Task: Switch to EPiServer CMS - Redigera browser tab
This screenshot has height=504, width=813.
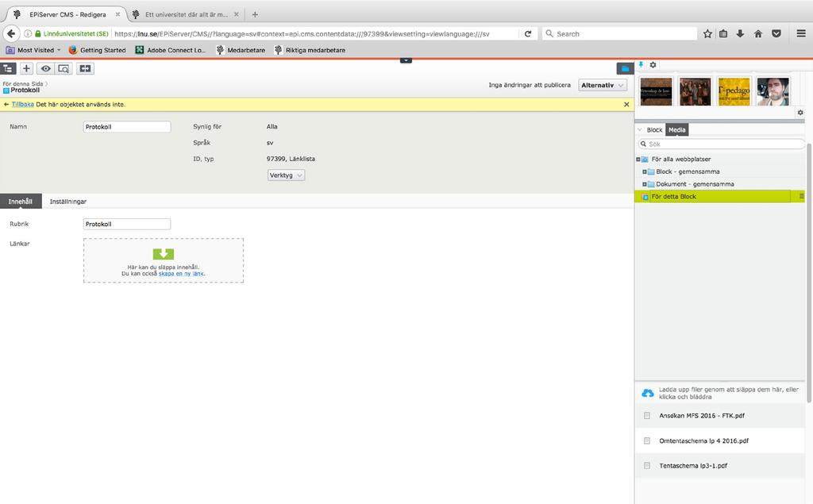Action: [x=67, y=14]
